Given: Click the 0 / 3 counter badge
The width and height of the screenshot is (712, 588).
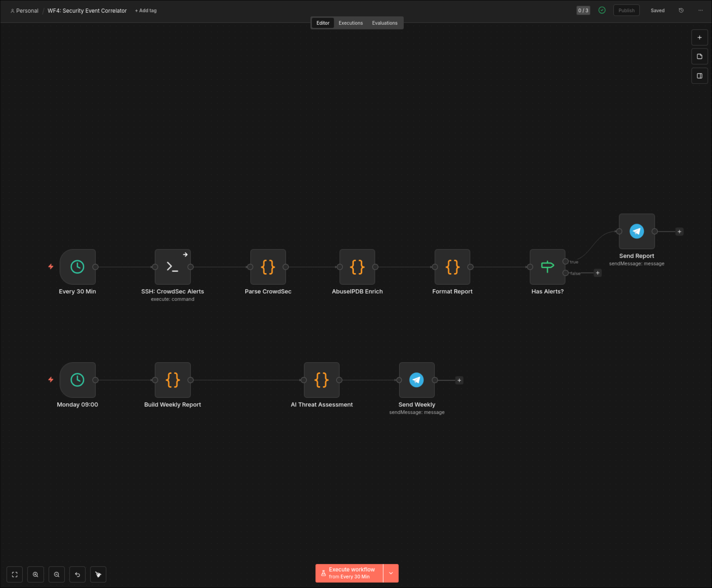Looking at the screenshot, I should (x=583, y=10).
